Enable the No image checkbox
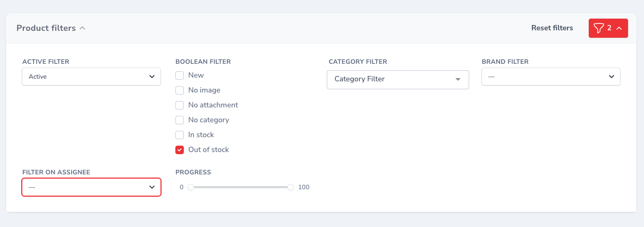The image size is (644, 227). (x=180, y=90)
